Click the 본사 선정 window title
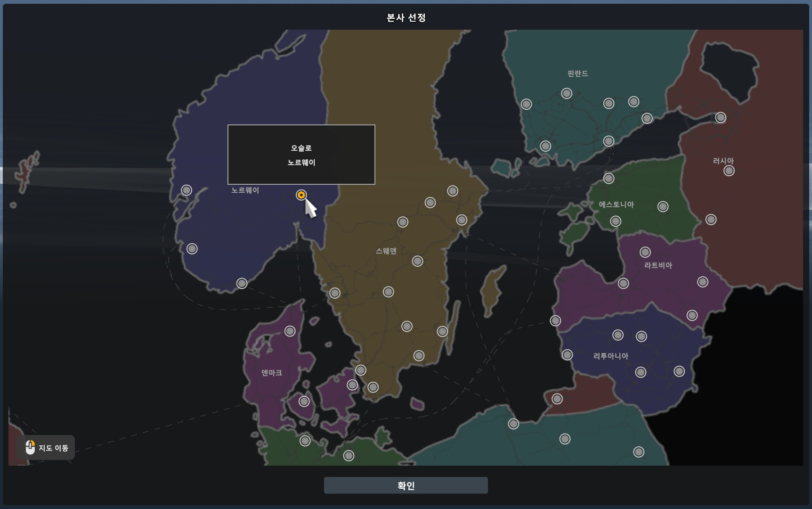Screen dimensions: 812x509 406,17
